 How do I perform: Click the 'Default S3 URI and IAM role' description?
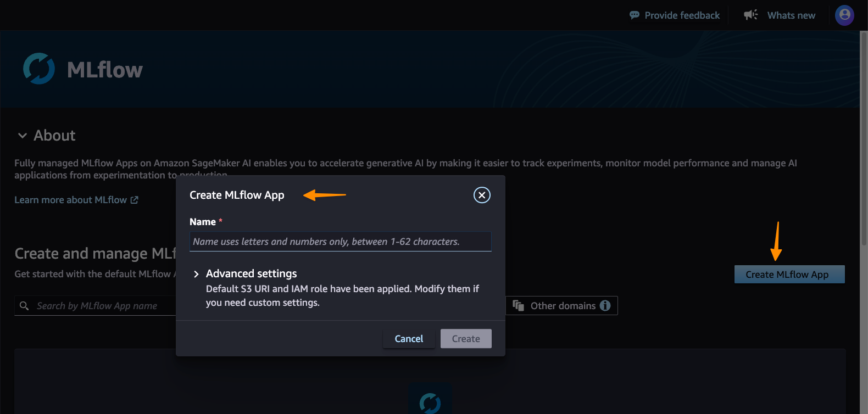[x=342, y=295]
